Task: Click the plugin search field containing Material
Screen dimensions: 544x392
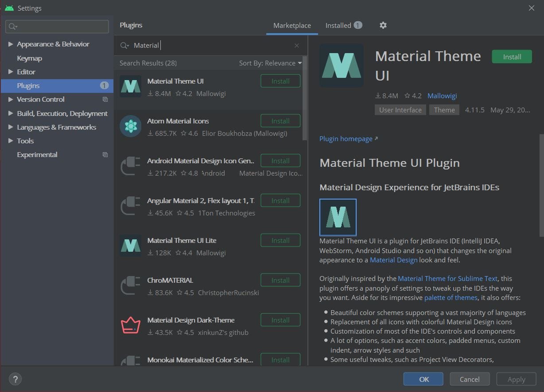Action: click(x=211, y=45)
